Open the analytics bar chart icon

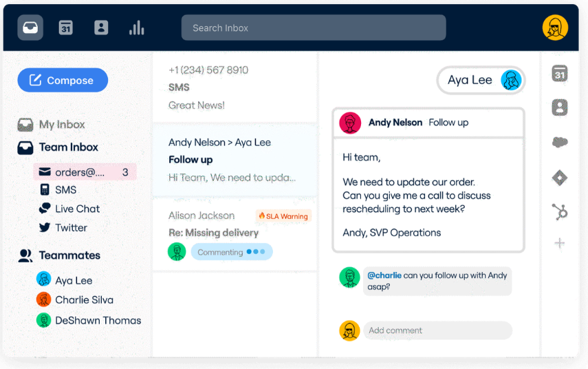[137, 28]
